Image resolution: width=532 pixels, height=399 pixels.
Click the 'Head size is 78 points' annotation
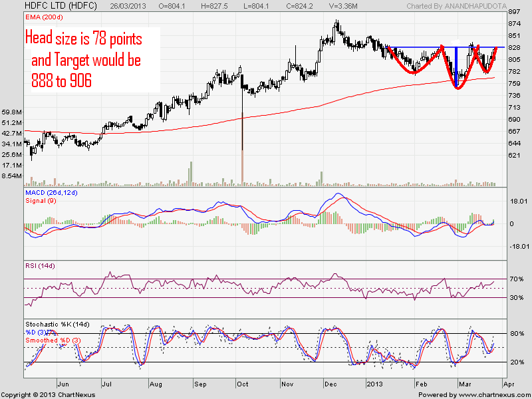(x=84, y=39)
